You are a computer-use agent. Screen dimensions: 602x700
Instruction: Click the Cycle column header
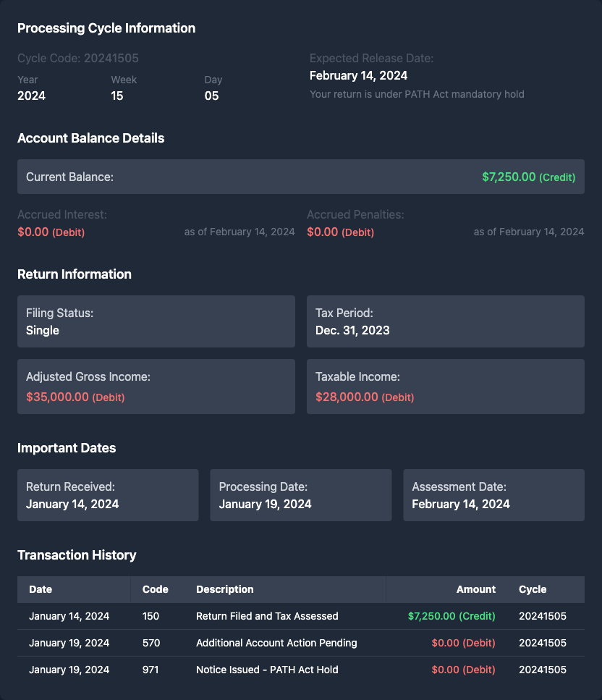click(533, 589)
